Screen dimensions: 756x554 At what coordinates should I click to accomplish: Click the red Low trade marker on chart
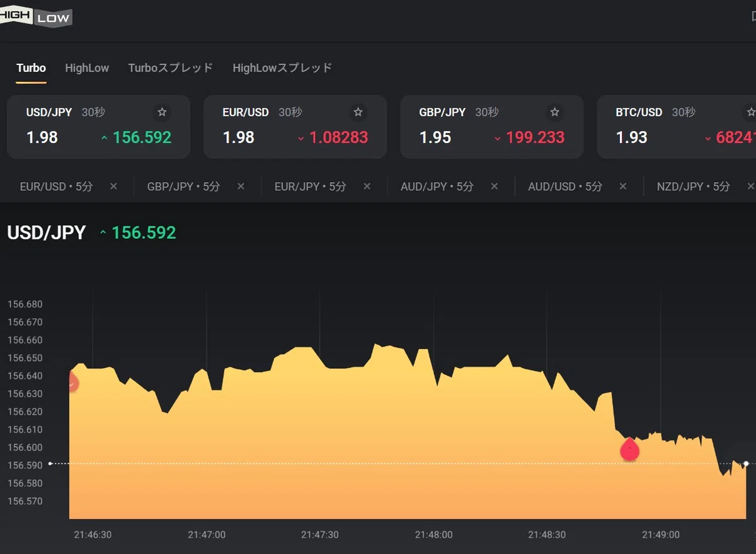click(x=629, y=449)
